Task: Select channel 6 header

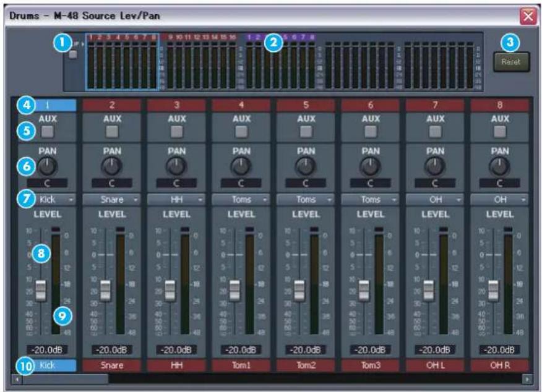Action: pos(371,105)
